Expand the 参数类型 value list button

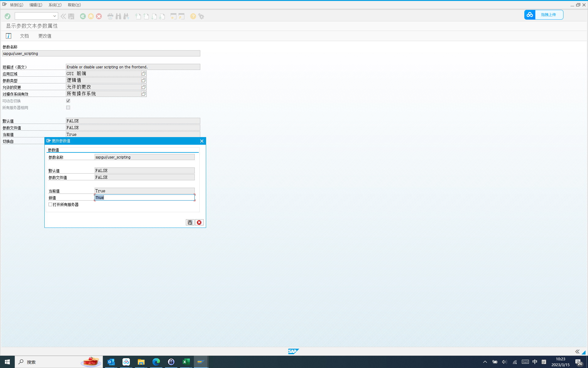144,80
